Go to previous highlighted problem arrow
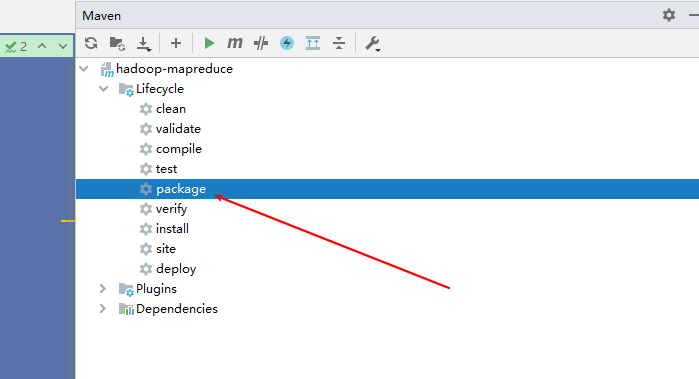 (42, 46)
